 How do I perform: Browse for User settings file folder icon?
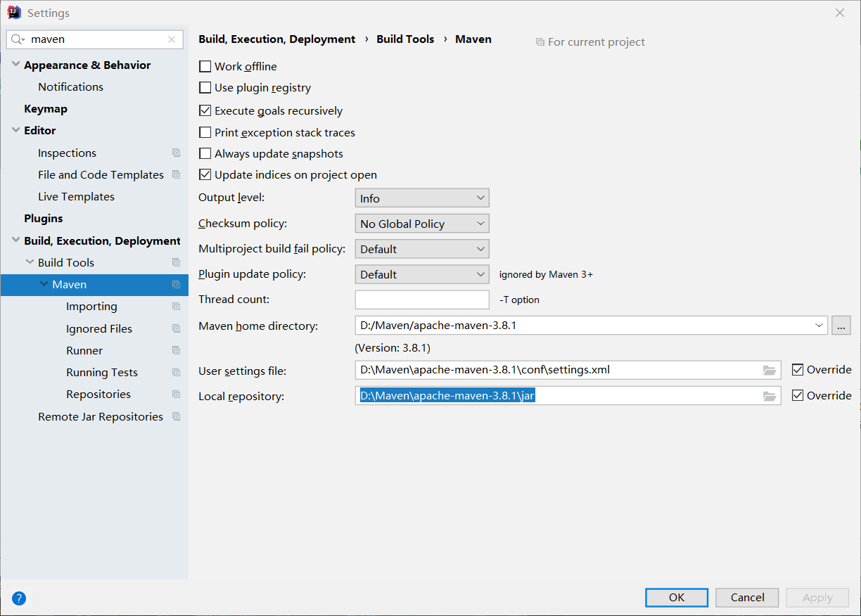click(770, 370)
